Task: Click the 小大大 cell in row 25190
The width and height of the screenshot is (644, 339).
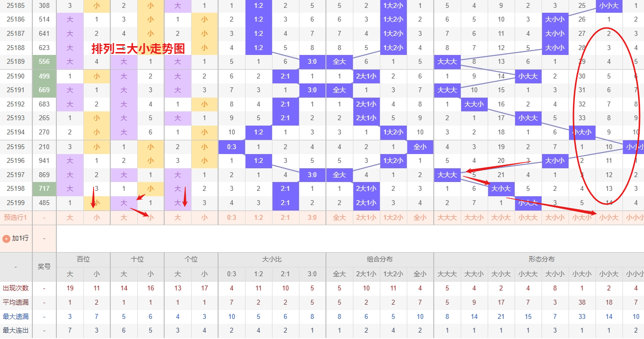Action: point(528,77)
